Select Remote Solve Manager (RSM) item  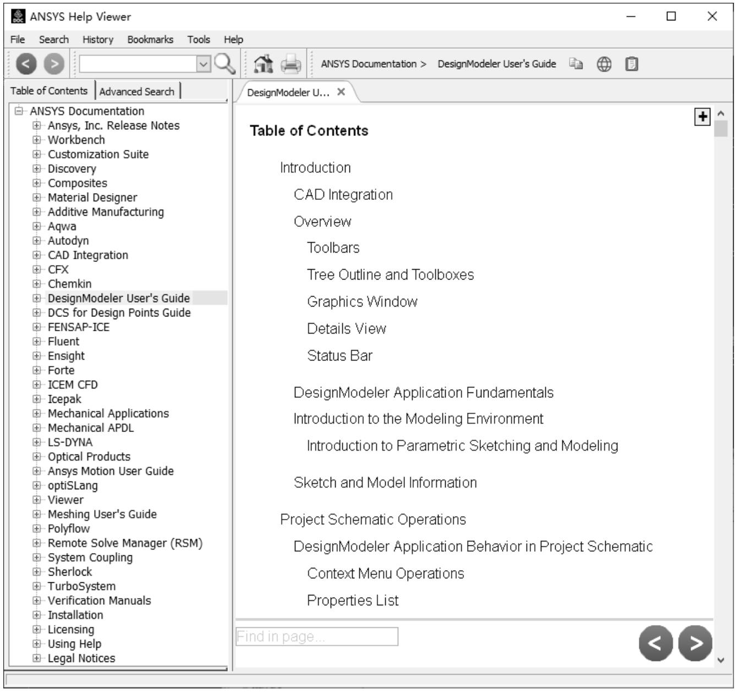tap(125, 543)
